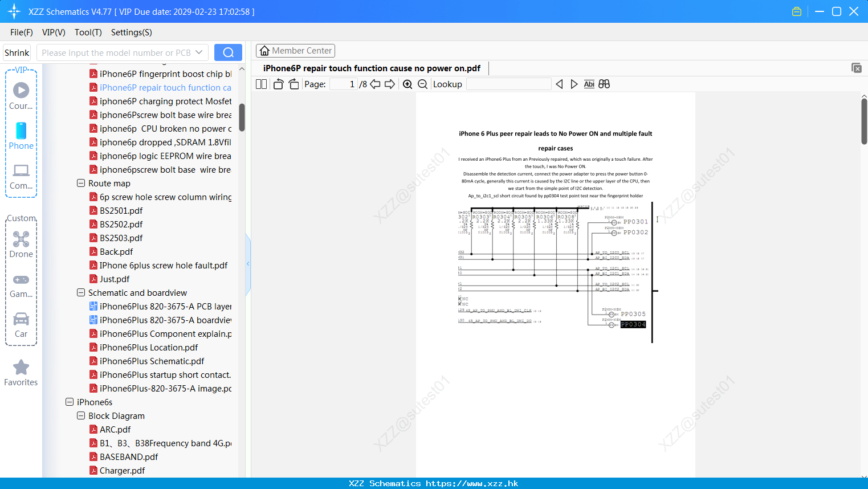This screenshot has height=489, width=868.
Task: Open the VIP(V) menu
Action: 54,32
